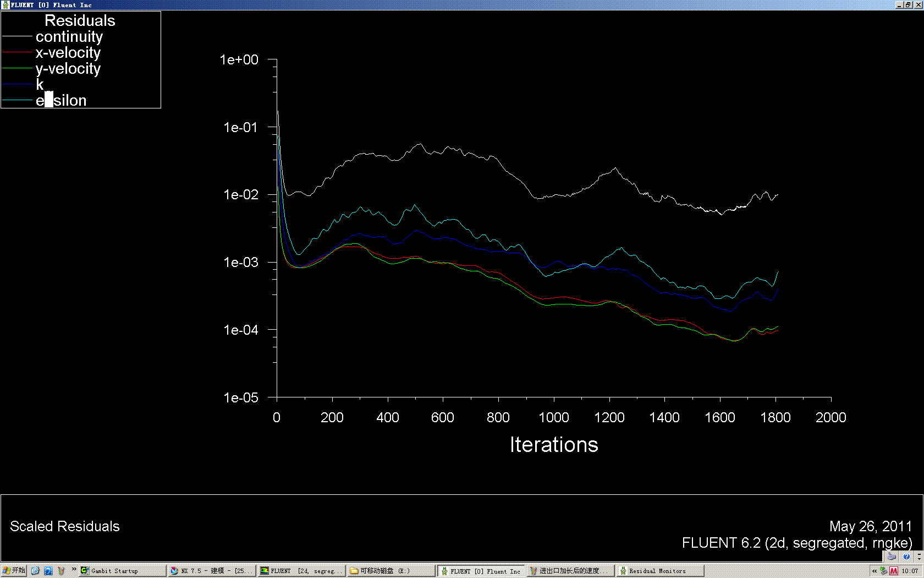This screenshot has height=578, width=924.
Task: Switch to NX 7.5 taskbar window
Action: (211, 571)
